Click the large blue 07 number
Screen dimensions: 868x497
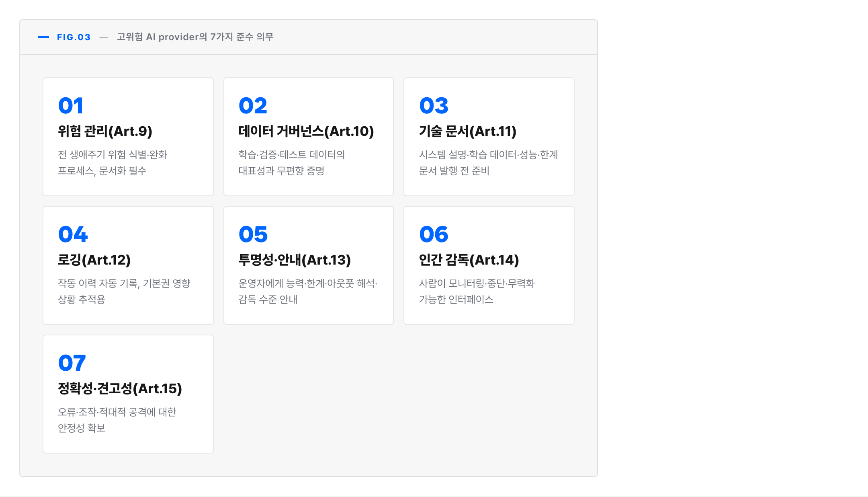[72, 363]
